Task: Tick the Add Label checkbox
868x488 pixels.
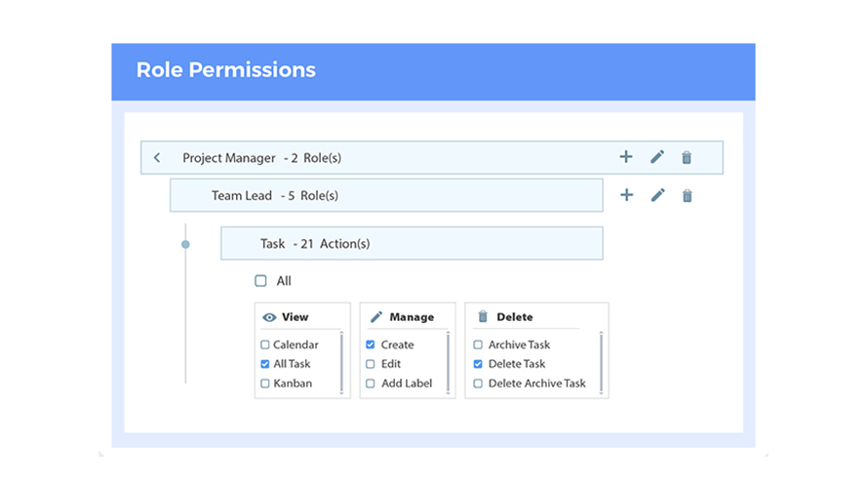Action: tap(371, 384)
